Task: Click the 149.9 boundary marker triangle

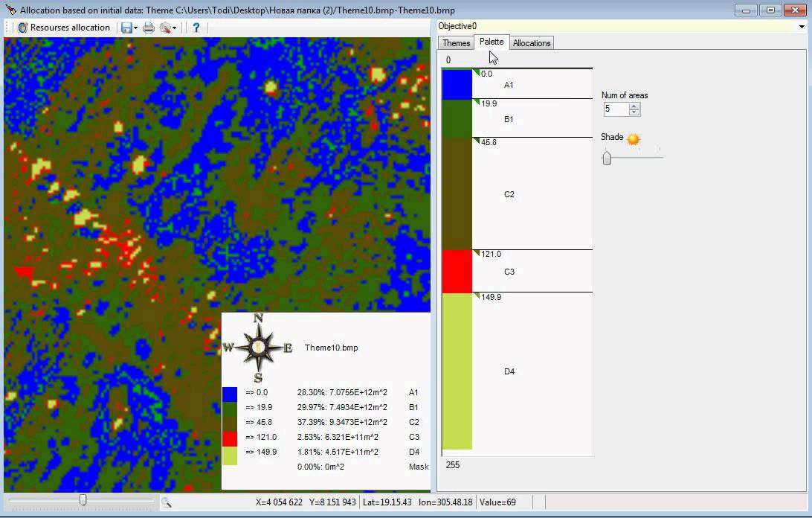Action: pos(477,296)
